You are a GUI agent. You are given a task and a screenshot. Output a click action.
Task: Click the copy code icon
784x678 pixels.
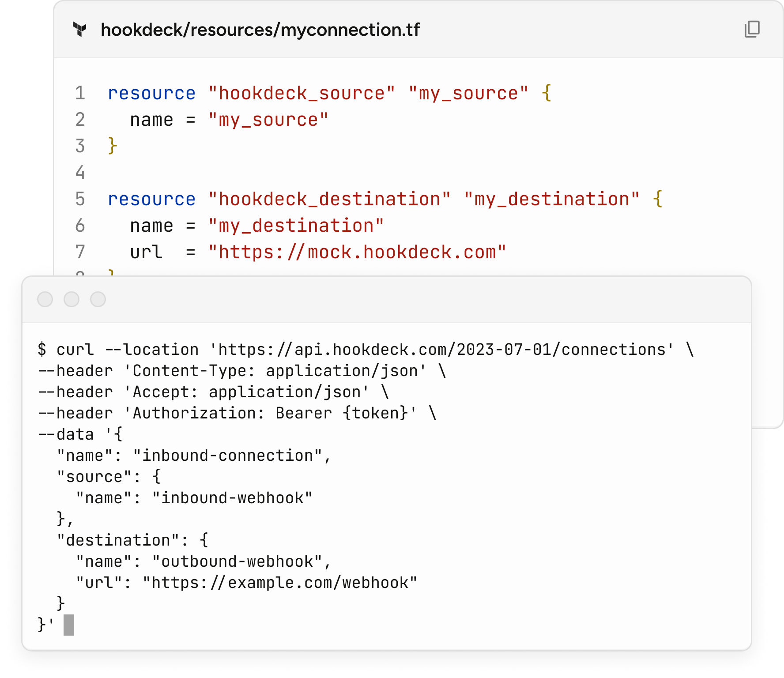[752, 29]
